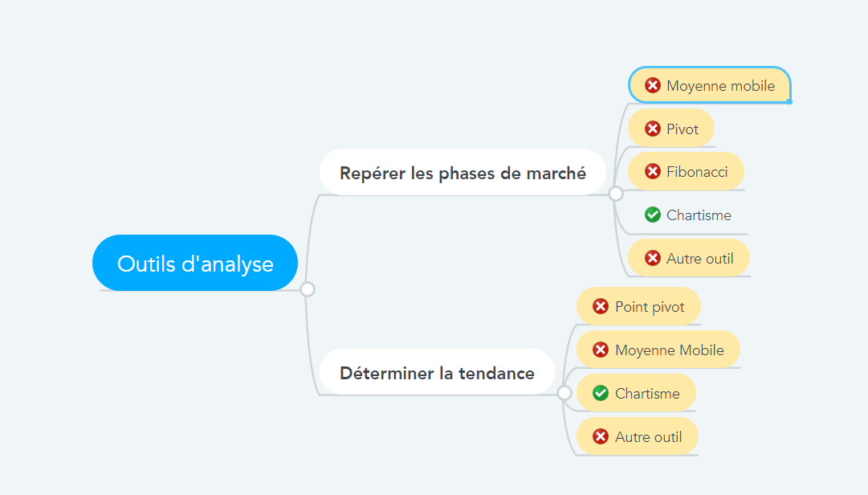This screenshot has width=868, height=495.
Task: Click green check icon on lower Chartisme
Action: (x=601, y=393)
